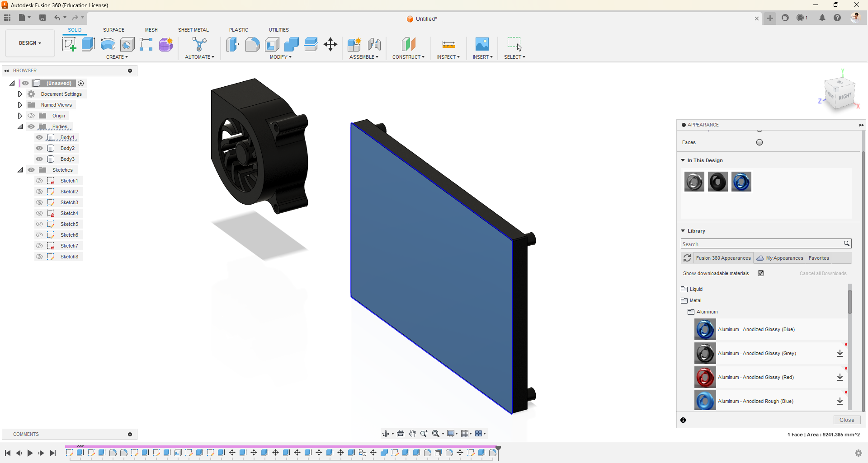Open the Favorites library
Screen dimensions: 868x463
click(x=819, y=258)
